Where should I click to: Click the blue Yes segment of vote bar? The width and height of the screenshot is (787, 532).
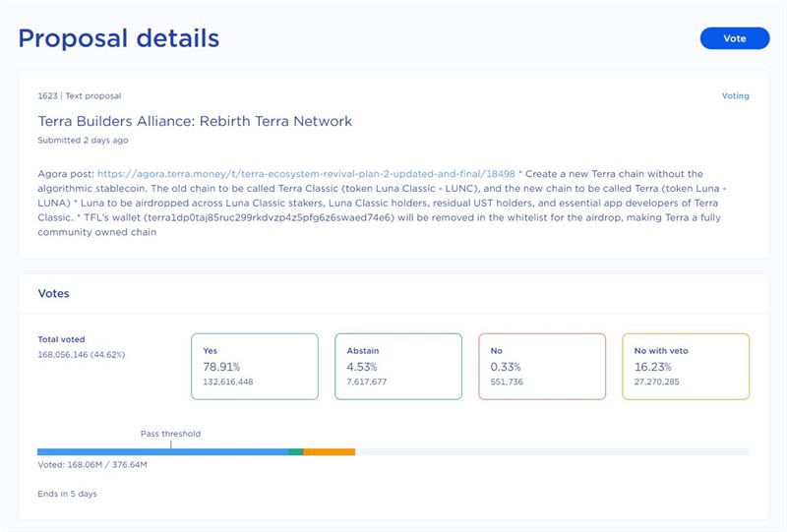coord(162,452)
